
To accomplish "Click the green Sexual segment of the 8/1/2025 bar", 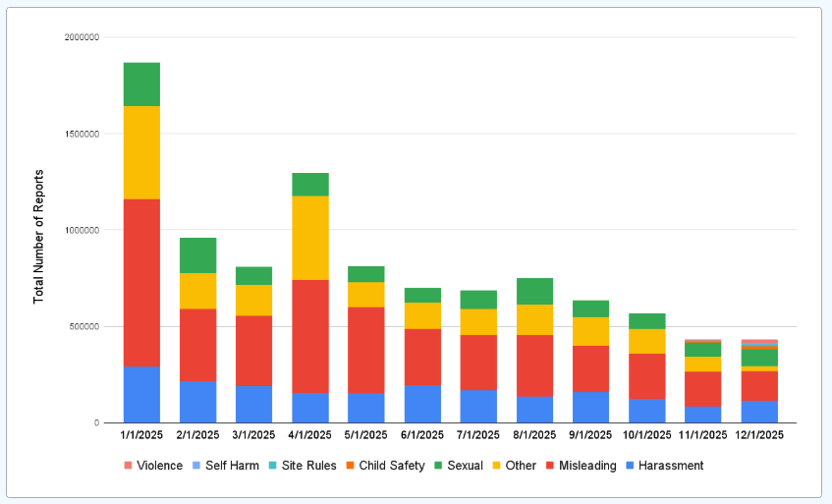I will tap(535, 291).
